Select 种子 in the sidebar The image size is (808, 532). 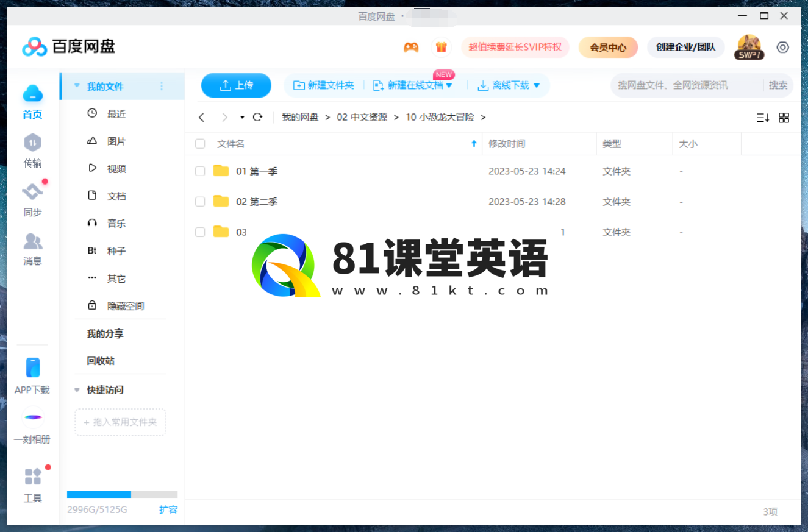pyautogui.click(x=116, y=250)
